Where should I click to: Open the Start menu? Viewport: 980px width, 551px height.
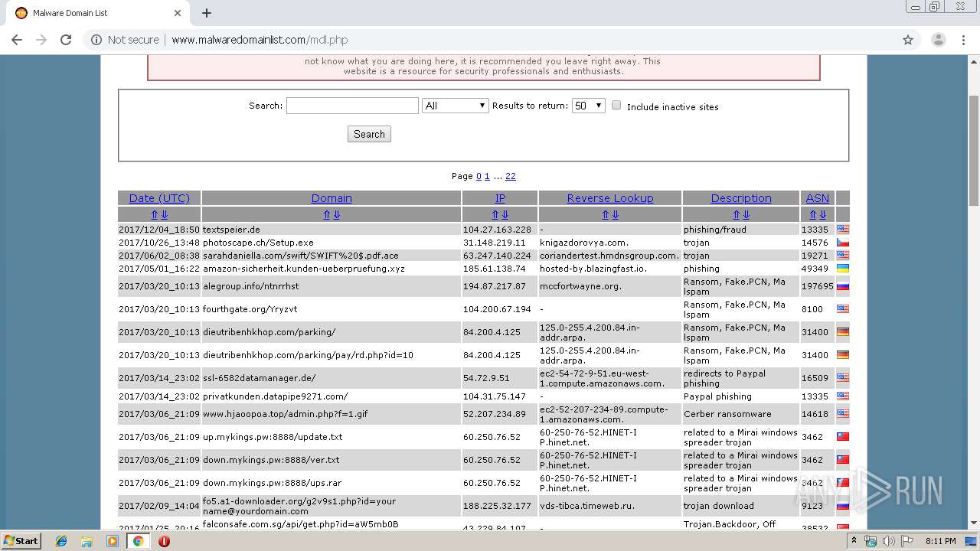tap(21, 541)
